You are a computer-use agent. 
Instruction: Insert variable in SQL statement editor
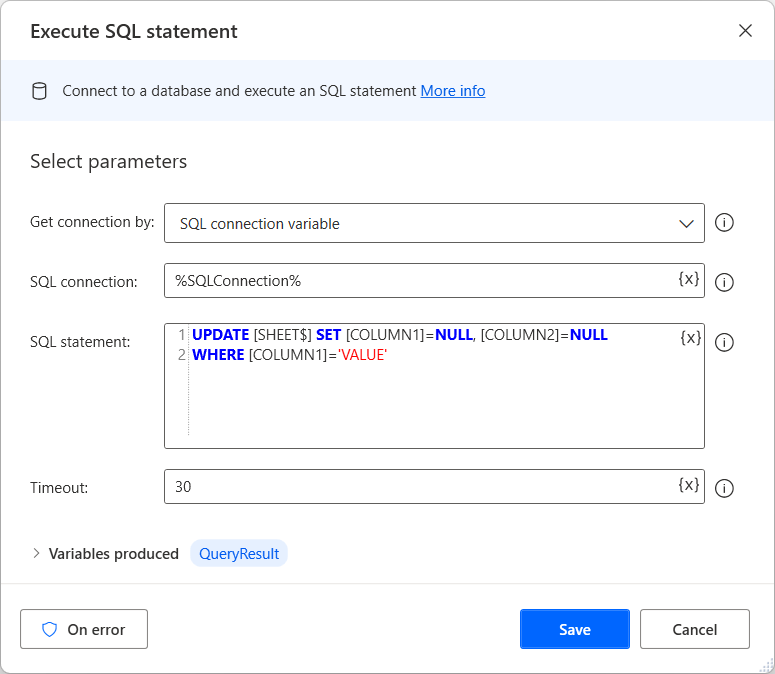[690, 338]
